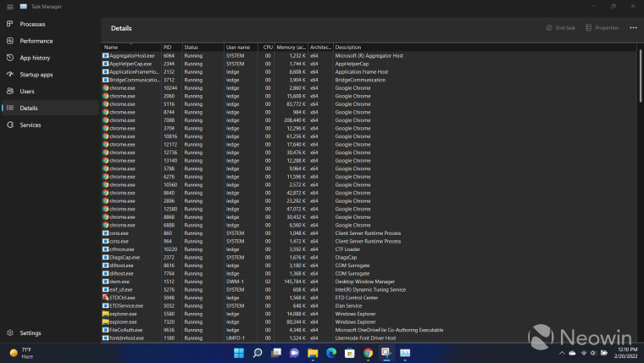The width and height of the screenshot is (644, 363).
Task: Go to the Services page
Action: 50,125
